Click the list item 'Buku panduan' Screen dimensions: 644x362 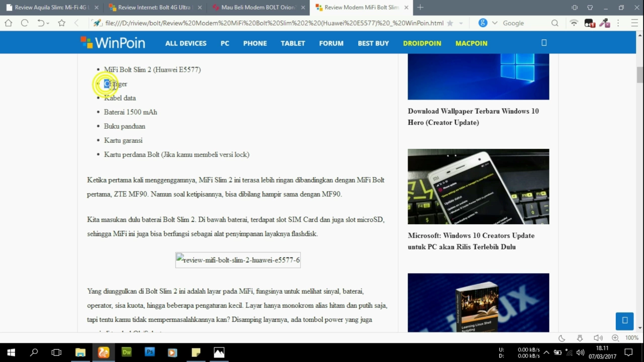tap(125, 126)
